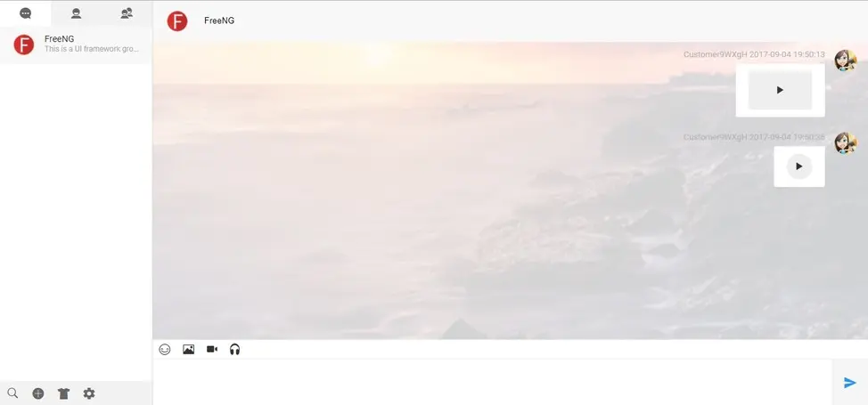Screen dimensions: 868x405
Task: Click the add plus circle icon
Action: point(38,393)
